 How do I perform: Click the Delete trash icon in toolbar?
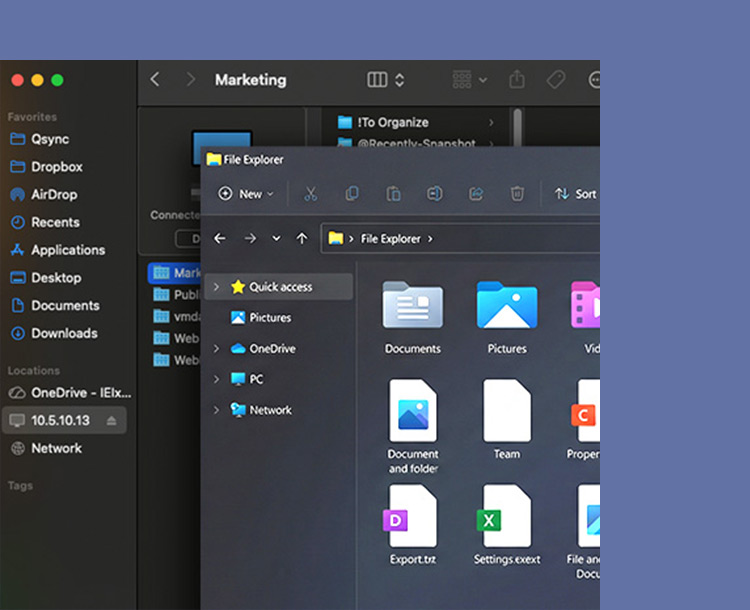pyautogui.click(x=517, y=194)
